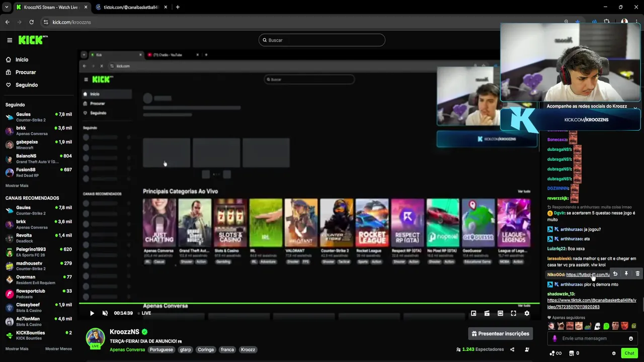Reload the page in browser toolbar

(x=31, y=22)
